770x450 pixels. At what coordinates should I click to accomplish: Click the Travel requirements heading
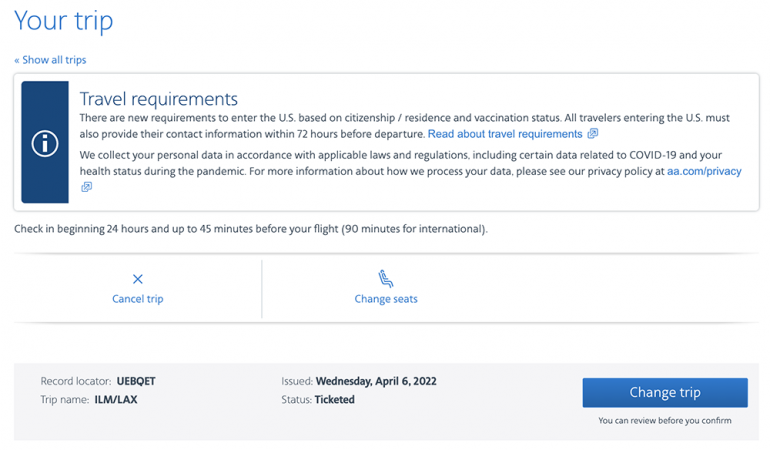click(158, 99)
